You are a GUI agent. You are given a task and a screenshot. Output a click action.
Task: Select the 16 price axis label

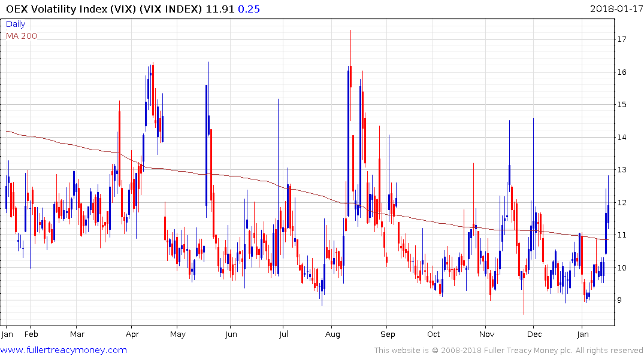(x=622, y=72)
